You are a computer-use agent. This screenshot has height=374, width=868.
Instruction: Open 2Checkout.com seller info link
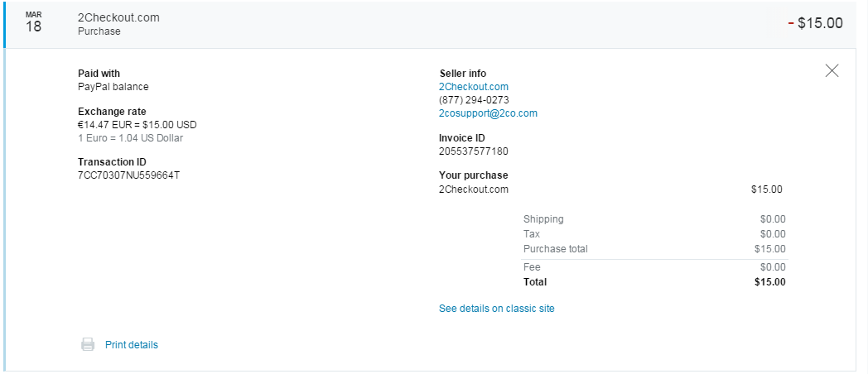point(473,87)
